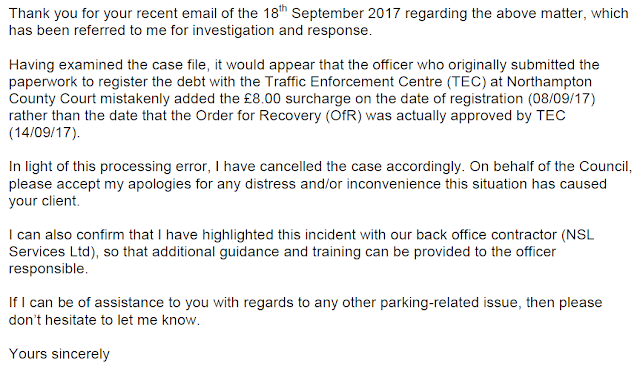Click the '£8.00 surcharge' text
Screen dimensions: 640x369
(x=295, y=99)
